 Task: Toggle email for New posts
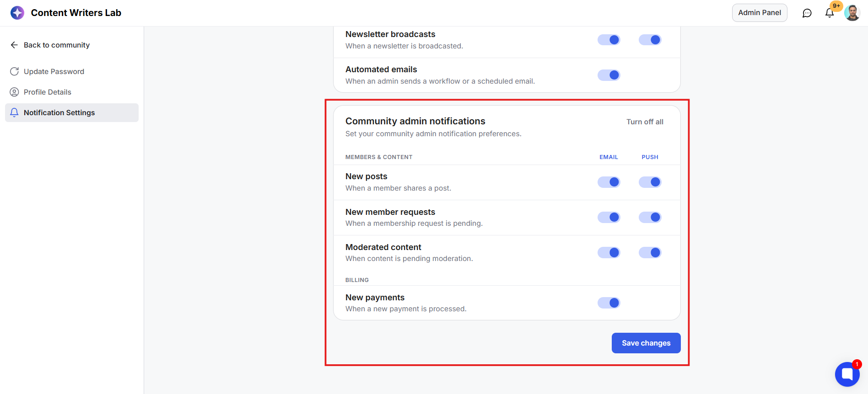[x=609, y=182]
